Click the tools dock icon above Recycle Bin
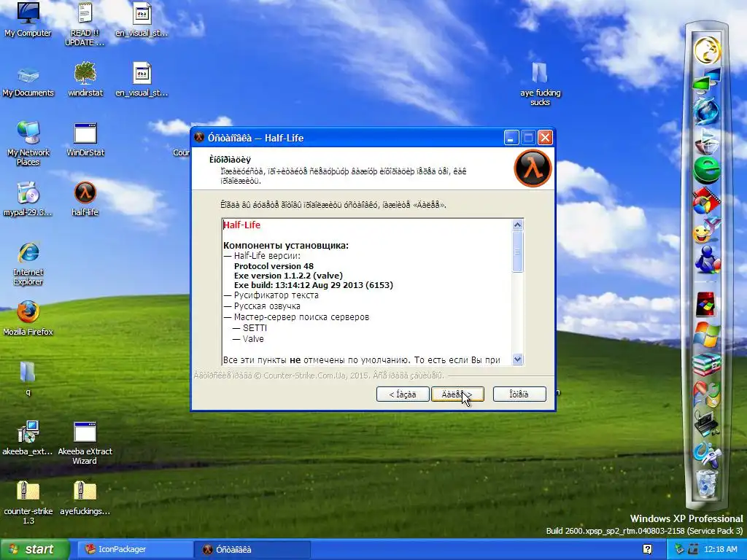This screenshot has height=560, width=747. (707, 454)
